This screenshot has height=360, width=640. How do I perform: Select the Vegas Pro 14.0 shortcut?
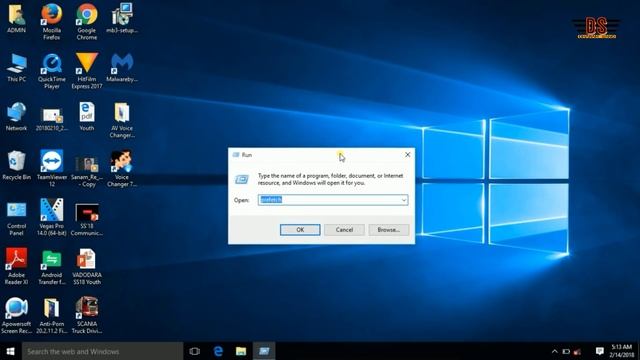51,217
